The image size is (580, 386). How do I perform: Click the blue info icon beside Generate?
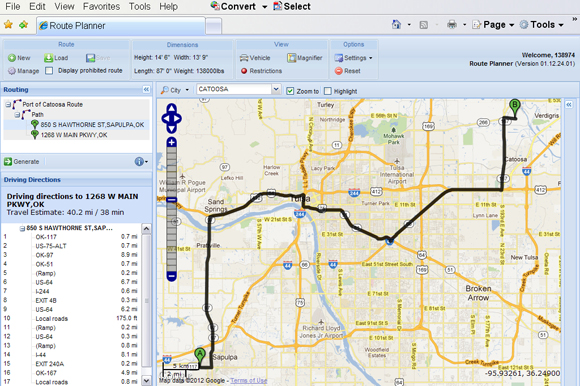[x=139, y=162]
